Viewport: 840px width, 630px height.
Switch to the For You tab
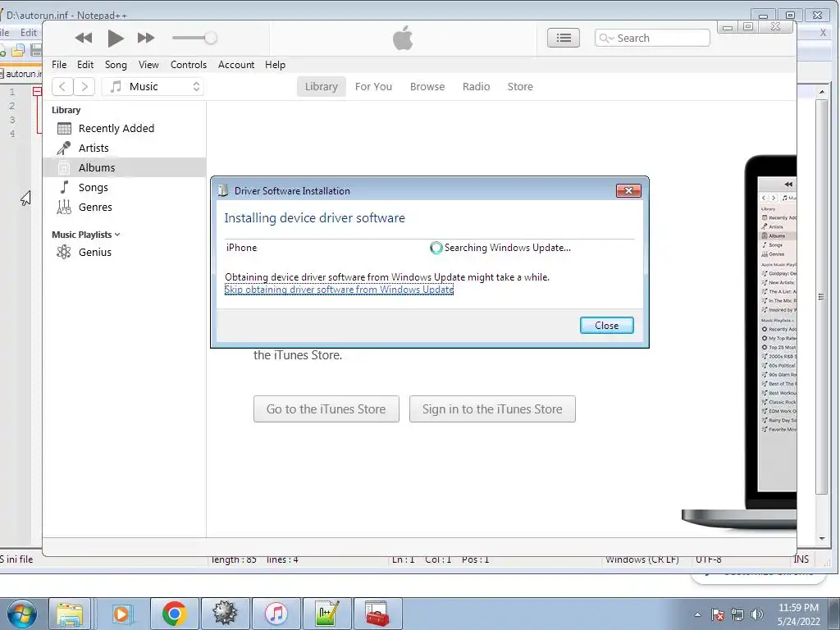click(x=373, y=86)
